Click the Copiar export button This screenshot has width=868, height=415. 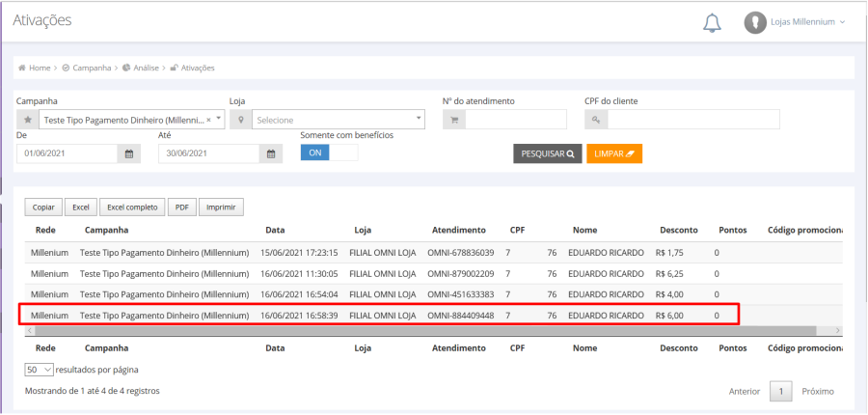click(x=43, y=207)
